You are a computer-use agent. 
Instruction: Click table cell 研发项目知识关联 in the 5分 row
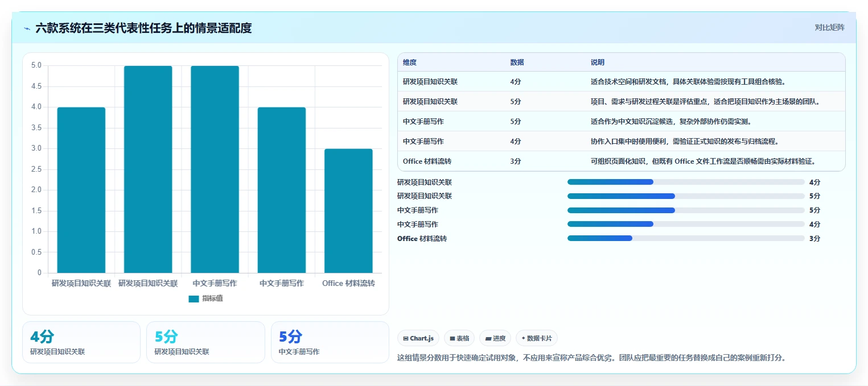pos(430,102)
